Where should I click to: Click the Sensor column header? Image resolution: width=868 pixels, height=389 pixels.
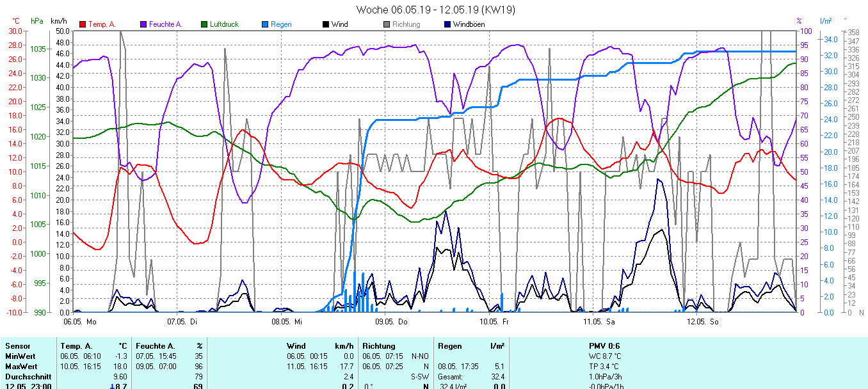click(x=17, y=346)
